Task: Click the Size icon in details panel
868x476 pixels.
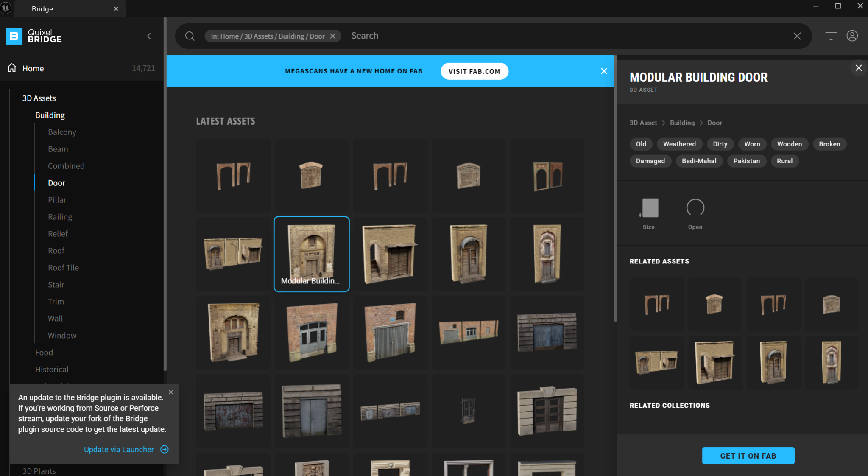Action: tap(649, 208)
